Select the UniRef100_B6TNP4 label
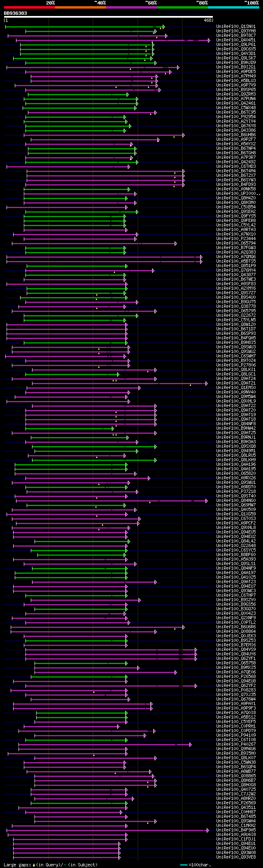 tap(236, 149)
